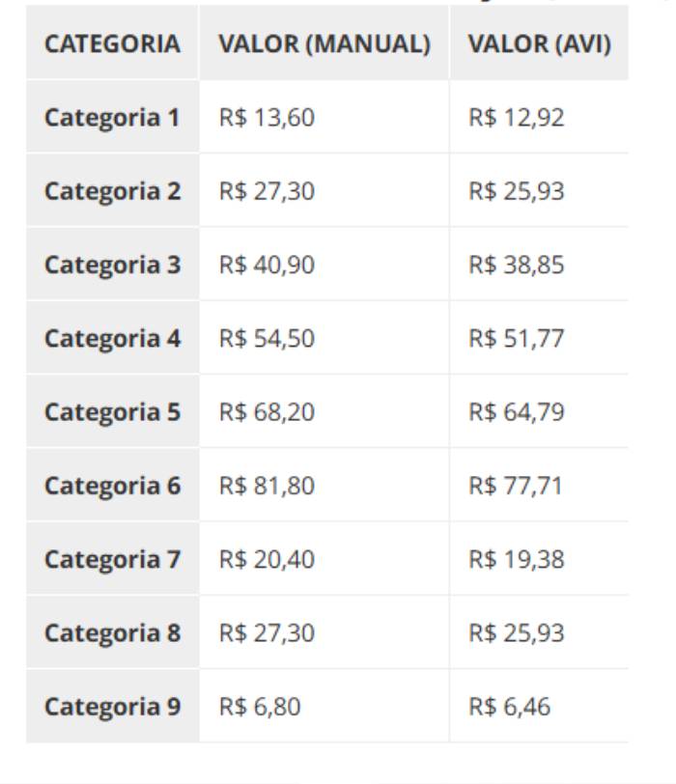Select the Categoria 8 row label
The height and width of the screenshot is (784, 676).
click(112, 633)
